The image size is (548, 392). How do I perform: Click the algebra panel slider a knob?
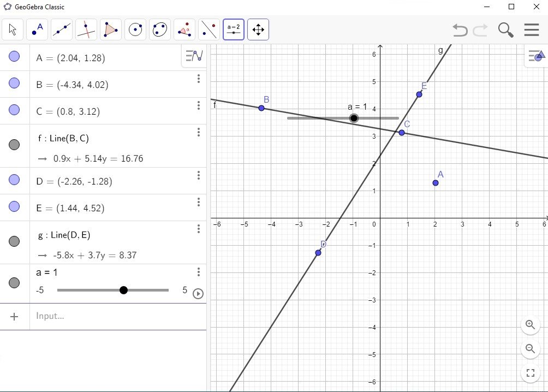123,290
